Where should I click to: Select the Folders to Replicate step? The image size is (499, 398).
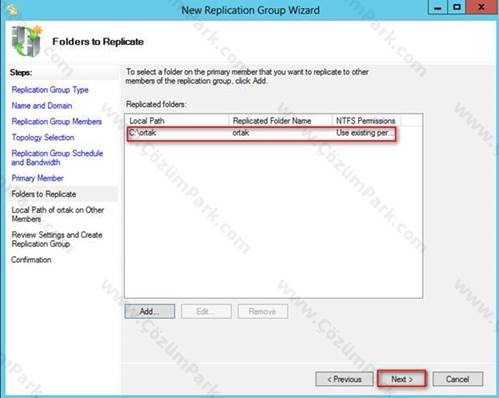(44, 194)
